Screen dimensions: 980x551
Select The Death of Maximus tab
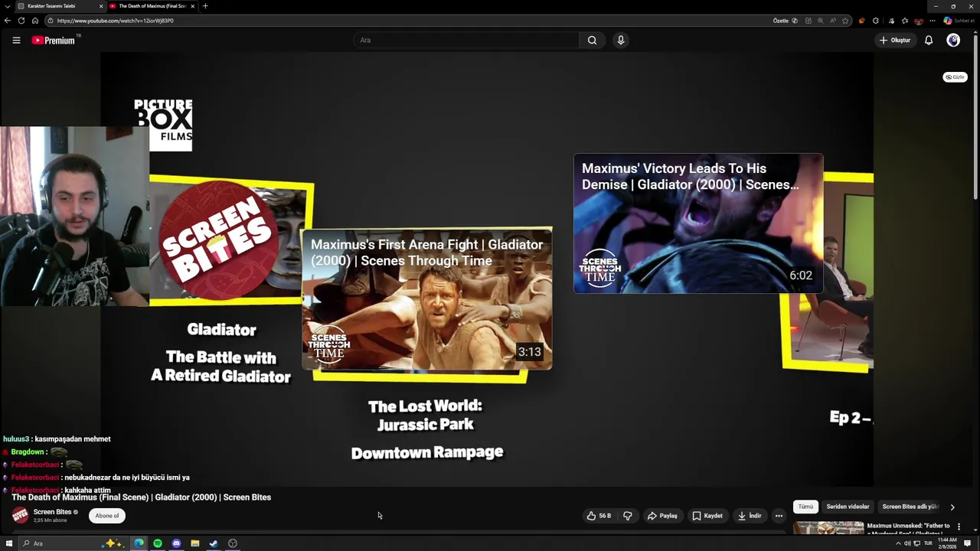click(x=152, y=6)
